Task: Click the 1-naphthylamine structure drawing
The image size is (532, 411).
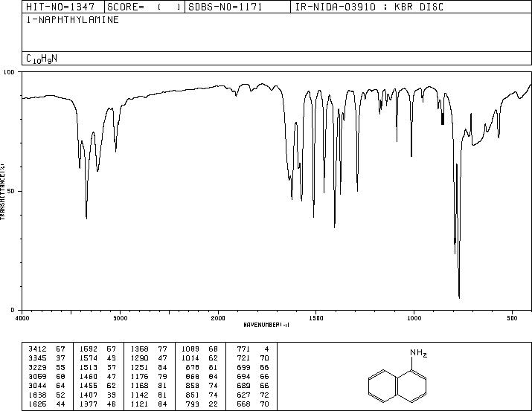Action: pyautogui.click(x=397, y=377)
